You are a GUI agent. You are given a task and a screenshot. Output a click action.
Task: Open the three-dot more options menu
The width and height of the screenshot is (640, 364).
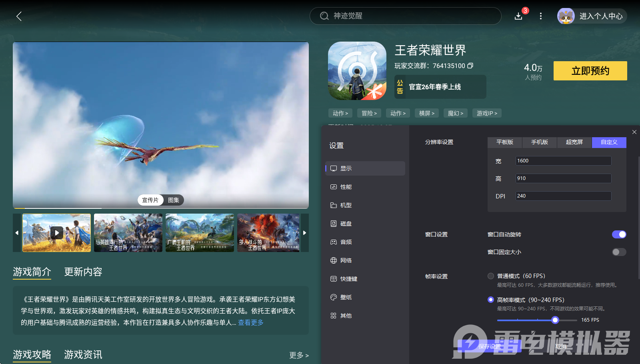pos(541,16)
